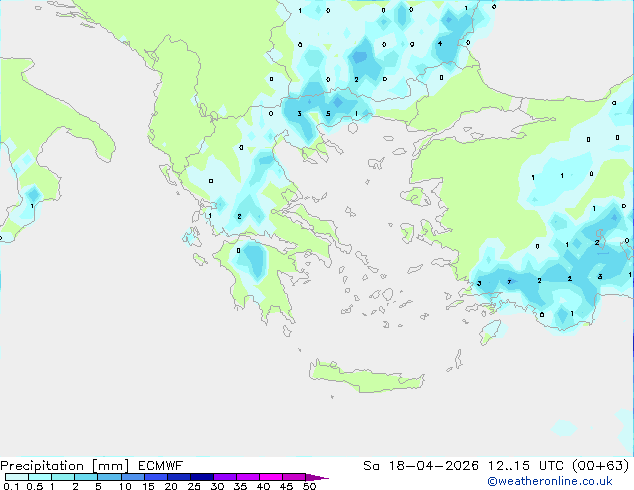Select the 25 mm dark navy legend swatch

click(x=202, y=477)
